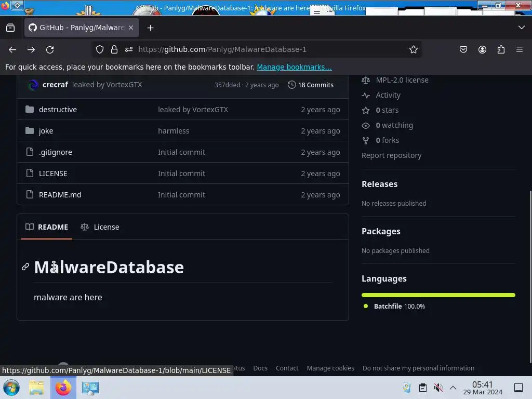Click the stars star icon in sidebar

pos(366,110)
